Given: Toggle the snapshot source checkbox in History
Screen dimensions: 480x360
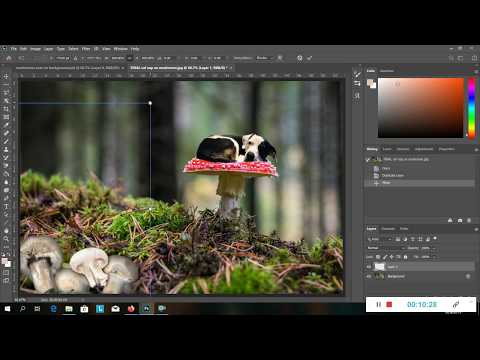Looking at the screenshot, I should (x=368, y=159).
